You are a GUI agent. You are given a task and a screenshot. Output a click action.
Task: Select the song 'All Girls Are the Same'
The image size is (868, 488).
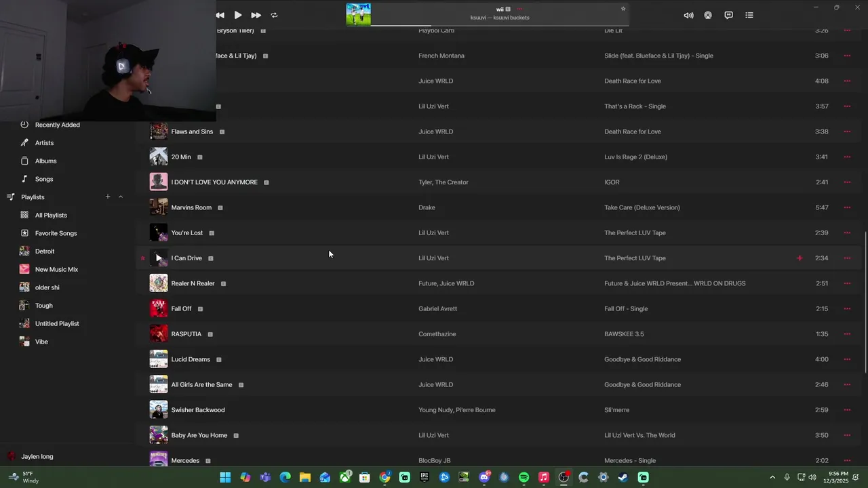tap(202, 384)
